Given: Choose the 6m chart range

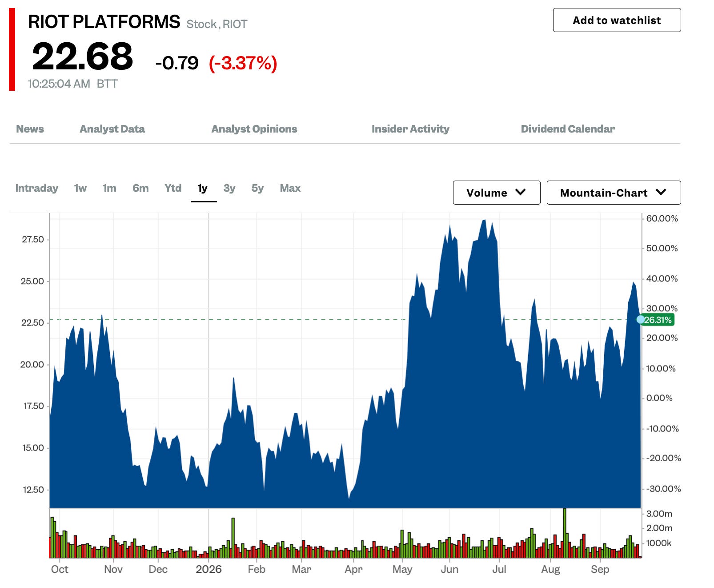Looking at the screenshot, I should tap(140, 188).
